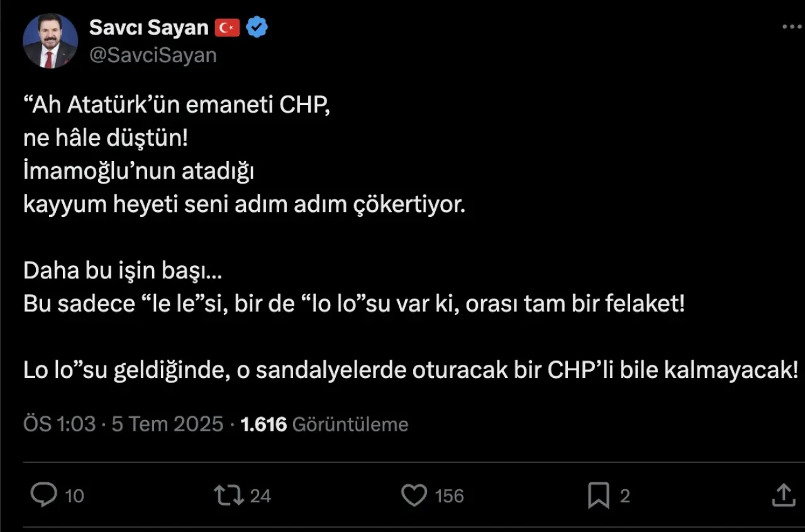Click the retweet count 24
805x532 pixels.
(x=260, y=496)
